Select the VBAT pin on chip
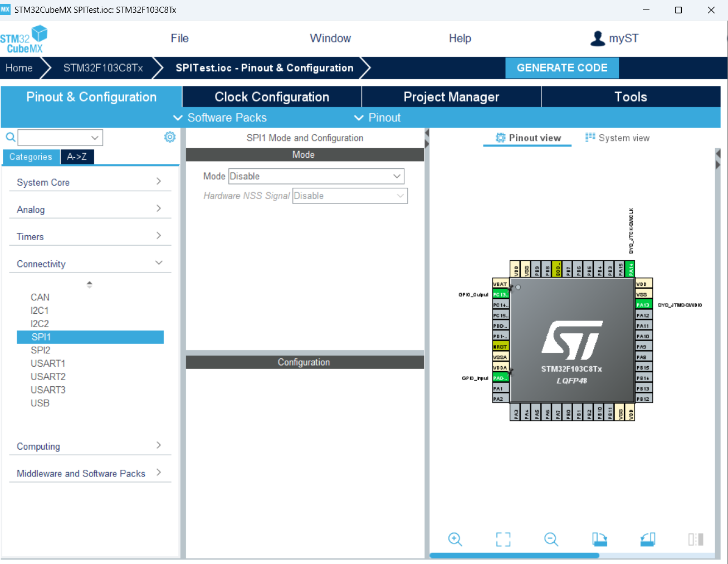 [501, 284]
